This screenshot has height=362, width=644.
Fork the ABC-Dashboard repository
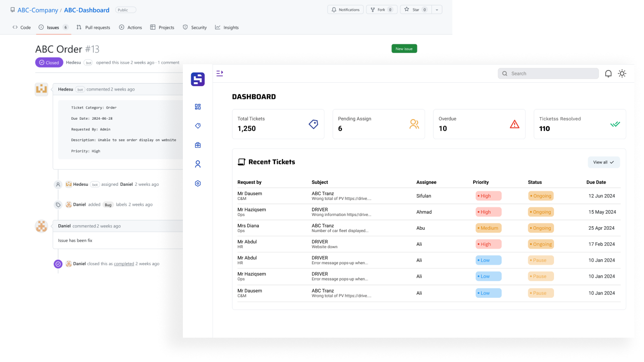382,10
